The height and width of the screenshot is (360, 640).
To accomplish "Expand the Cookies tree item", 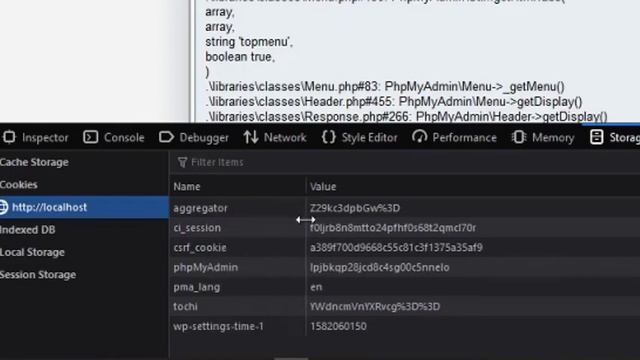I will pos(19,184).
